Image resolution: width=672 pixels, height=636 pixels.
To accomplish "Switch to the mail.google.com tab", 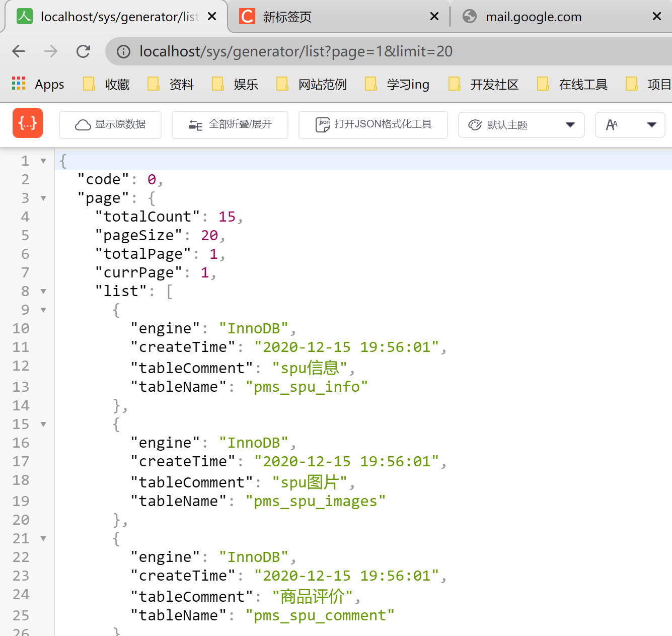I will pos(562,17).
